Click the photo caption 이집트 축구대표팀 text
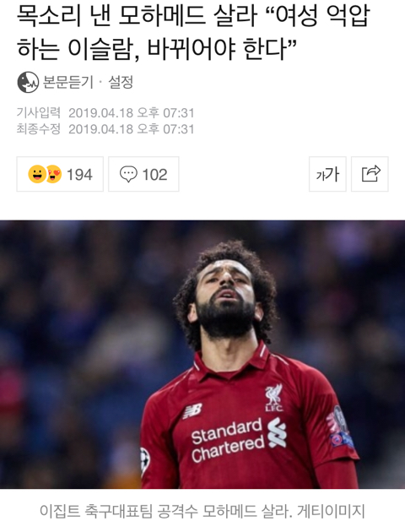Screen dimensions: 405x532 coord(96,511)
